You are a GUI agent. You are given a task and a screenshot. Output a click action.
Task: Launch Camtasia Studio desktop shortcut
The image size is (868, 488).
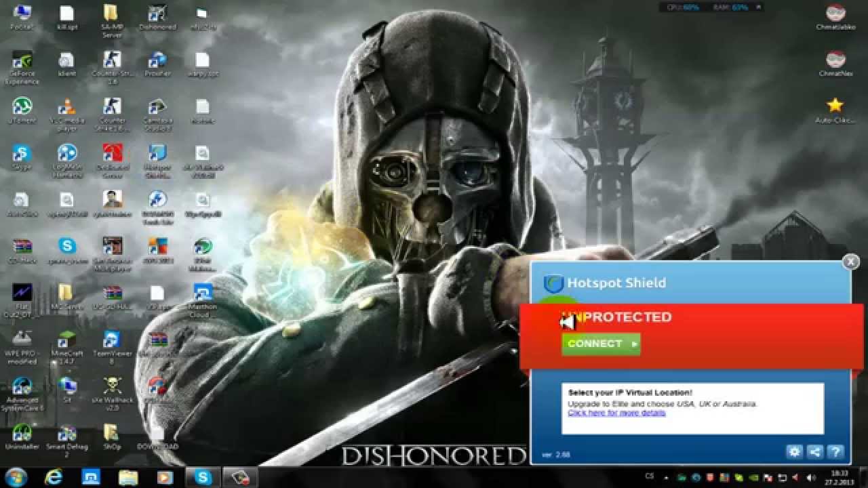point(157,115)
